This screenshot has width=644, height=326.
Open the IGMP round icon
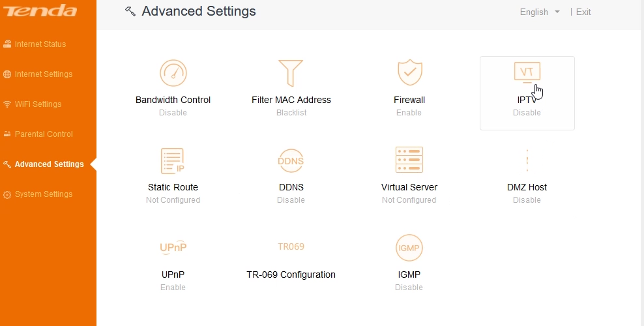pos(409,248)
